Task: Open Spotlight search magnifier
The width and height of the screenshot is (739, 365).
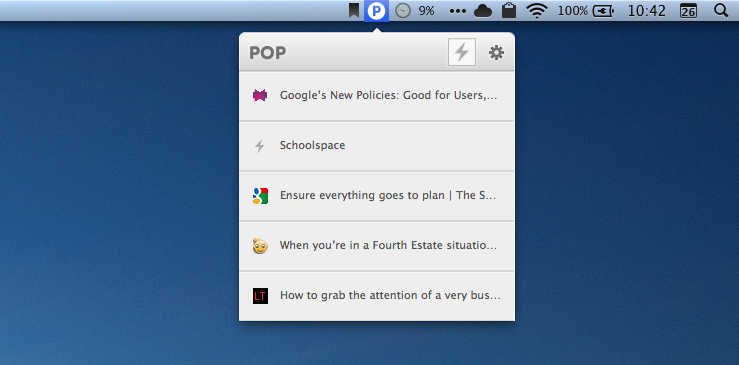Action: coord(721,10)
